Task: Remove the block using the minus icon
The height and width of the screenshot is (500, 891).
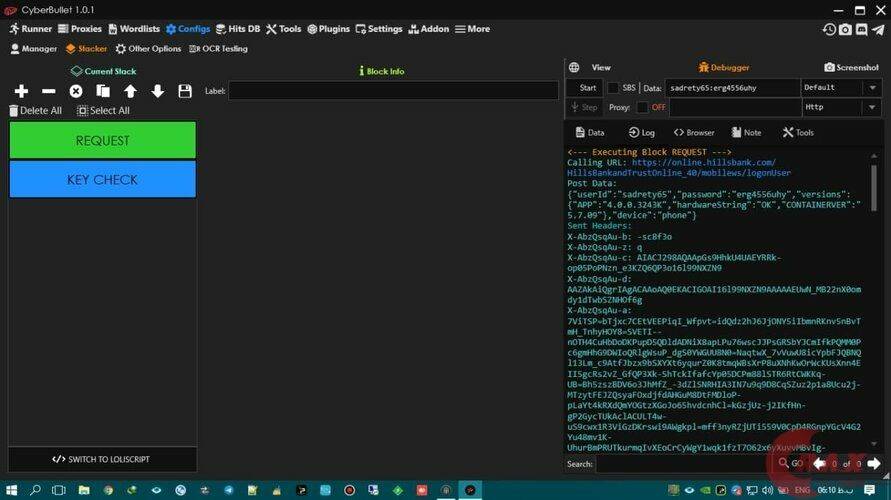Action: [x=48, y=91]
